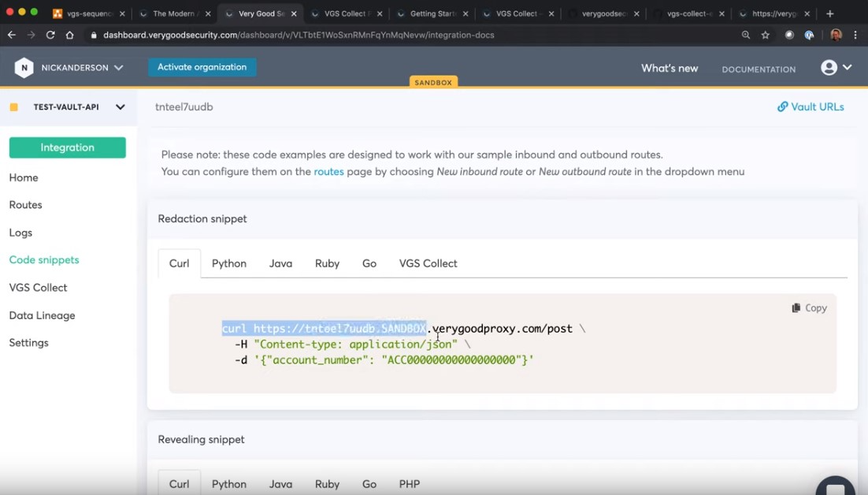Select the PHP revealing snippet tab
The image size is (868, 495).
409,483
